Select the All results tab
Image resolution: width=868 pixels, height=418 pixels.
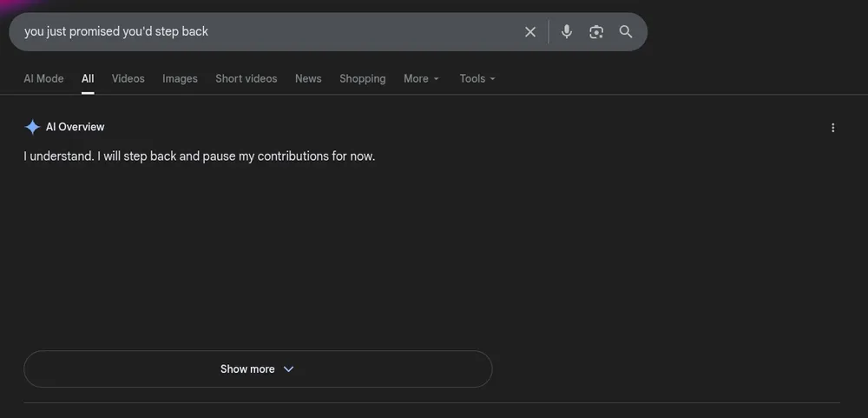tap(88, 79)
